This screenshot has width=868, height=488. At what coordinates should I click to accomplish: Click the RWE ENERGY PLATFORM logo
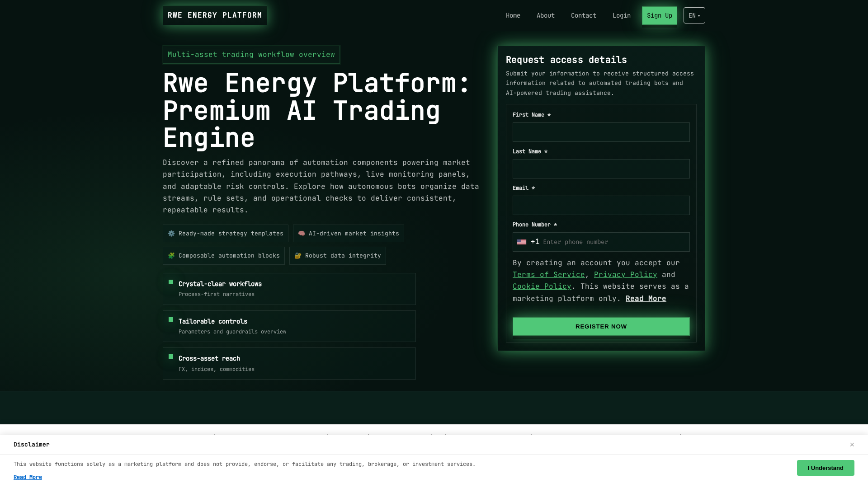[x=215, y=15]
